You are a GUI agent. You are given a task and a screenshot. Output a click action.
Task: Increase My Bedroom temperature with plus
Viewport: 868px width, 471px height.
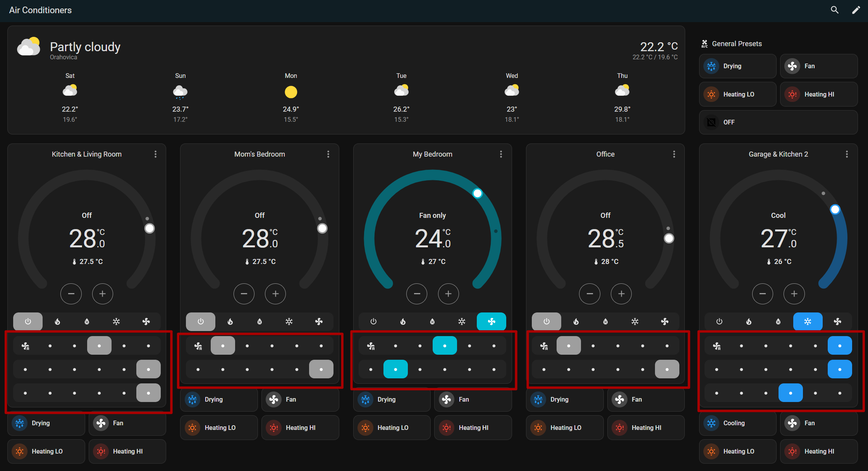[x=449, y=294]
